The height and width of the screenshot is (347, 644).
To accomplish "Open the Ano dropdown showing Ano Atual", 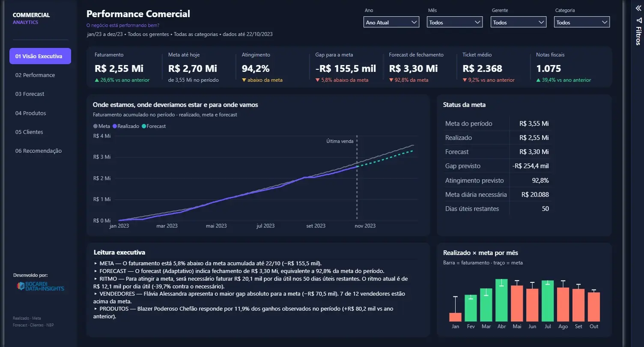I will point(391,22).
